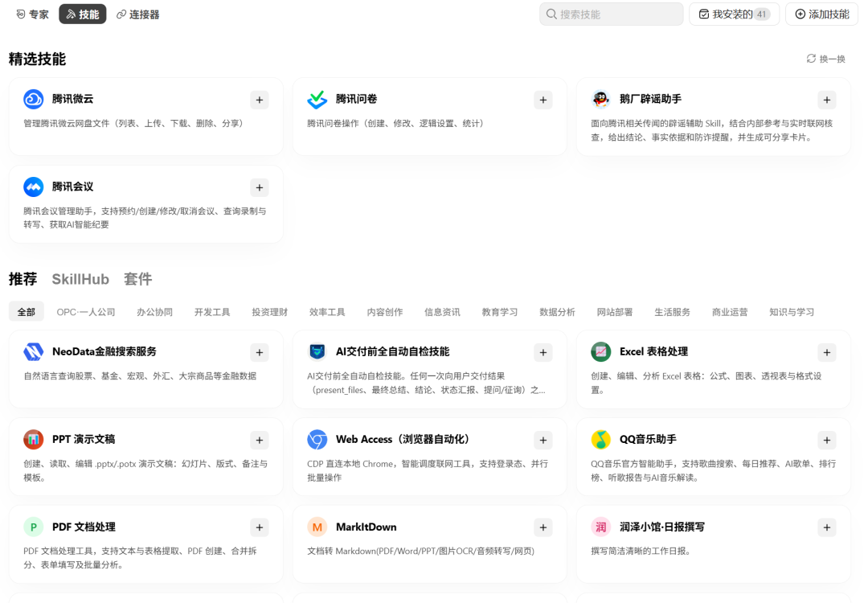
Task: Click the 润泽小馆·日报撰写 icon
Action: (x=600, y=527)
